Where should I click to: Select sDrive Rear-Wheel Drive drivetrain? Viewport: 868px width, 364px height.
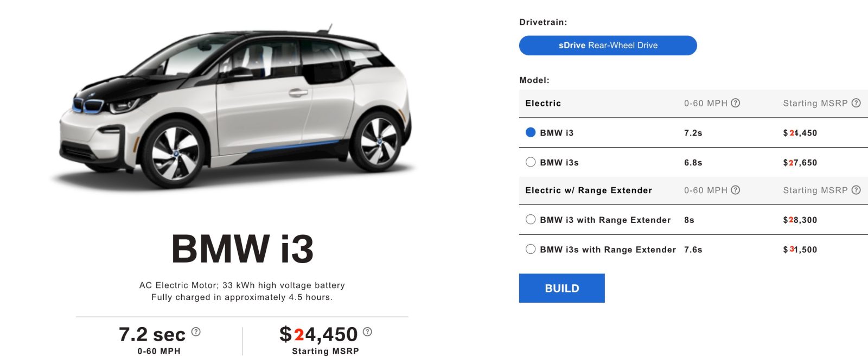tap(608, 46)
